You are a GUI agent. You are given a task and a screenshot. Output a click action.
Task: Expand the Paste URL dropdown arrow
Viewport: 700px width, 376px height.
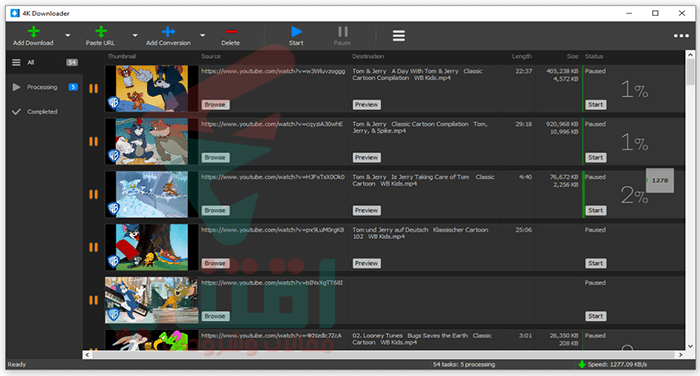tap(135, 35)
